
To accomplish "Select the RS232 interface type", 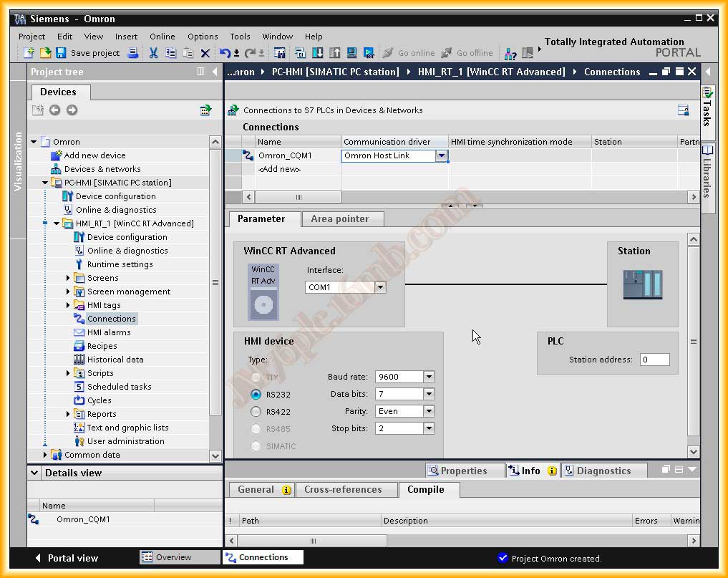I will pyautogui.click(x=256, y=395).
